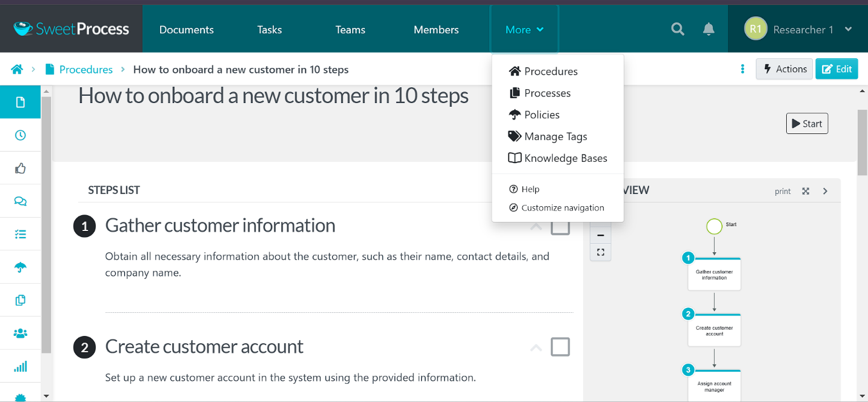Click the Edit button

pos(836,69)
